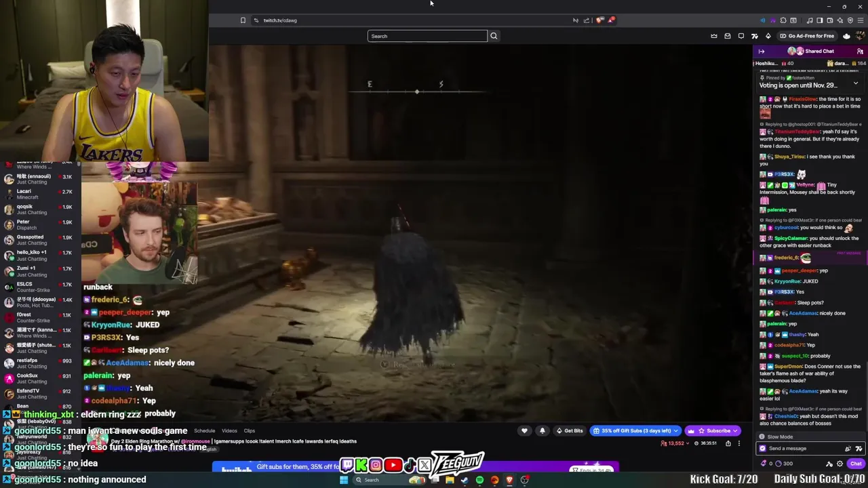Open the 35% off Gift Subs dropdown
The image size is (868, 488).
pos(635,430)
